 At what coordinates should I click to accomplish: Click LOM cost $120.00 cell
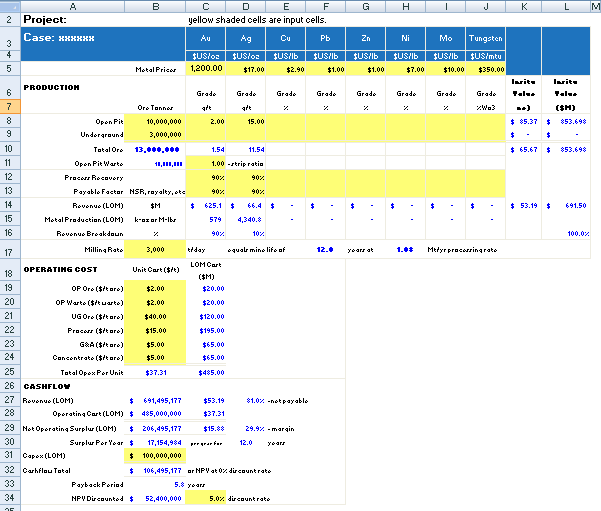(x=206, y=316)
